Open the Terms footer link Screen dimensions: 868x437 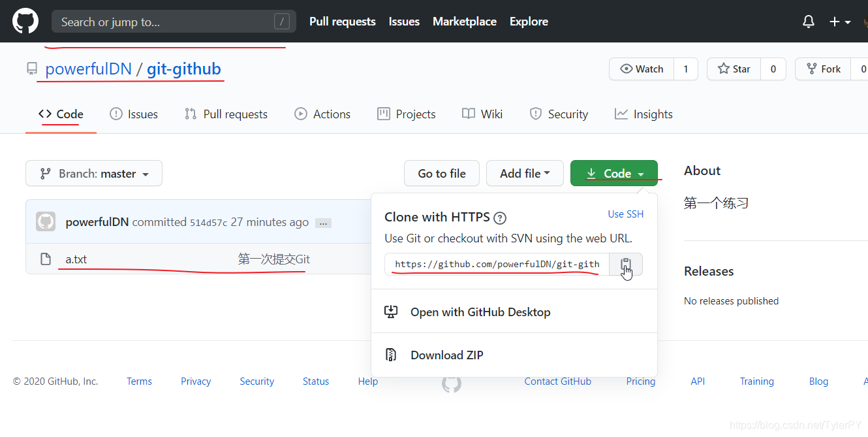[139, 381]
